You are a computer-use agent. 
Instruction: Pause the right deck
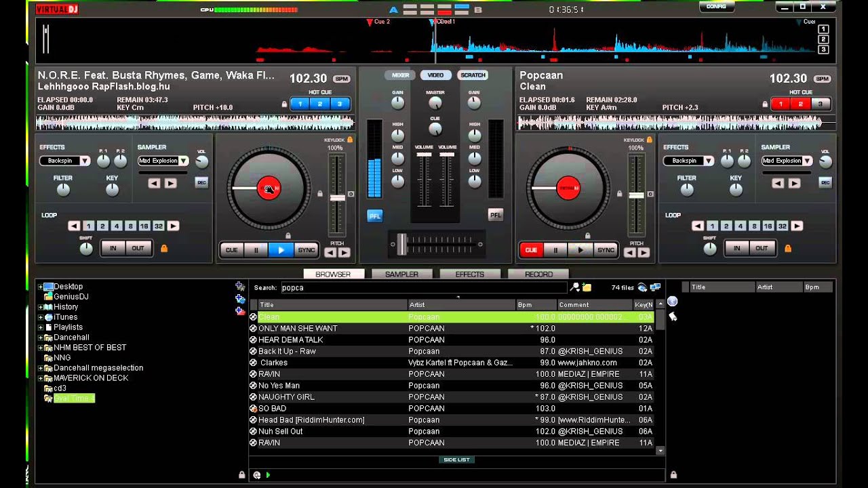click(555, 250)
